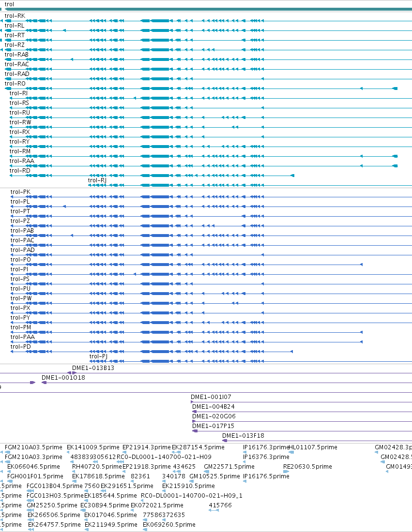Choose transcript label trol-RZ

(x=15, y=45)
